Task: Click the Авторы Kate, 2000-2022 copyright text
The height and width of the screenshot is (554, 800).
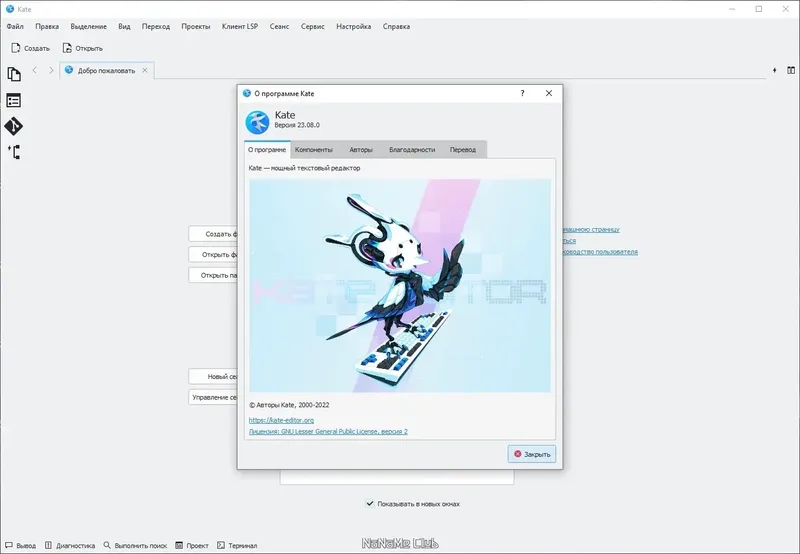Action: 289,405
